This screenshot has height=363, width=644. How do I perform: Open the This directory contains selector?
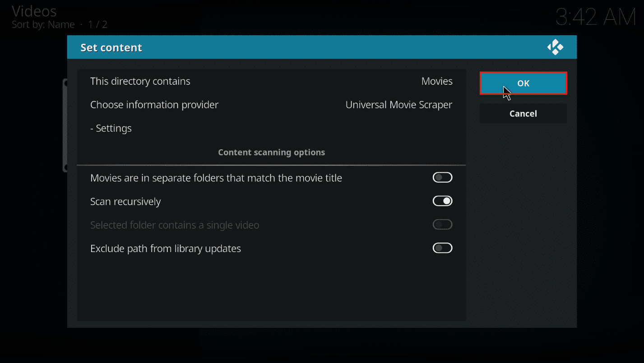pos(271,81)
